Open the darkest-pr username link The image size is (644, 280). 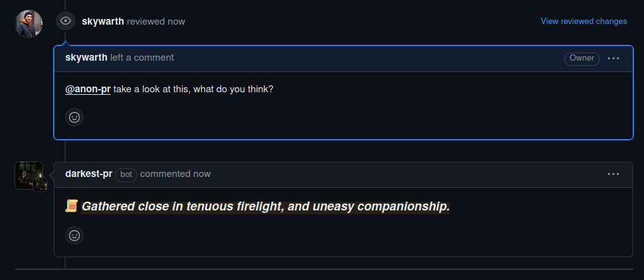tap(89, 174)
